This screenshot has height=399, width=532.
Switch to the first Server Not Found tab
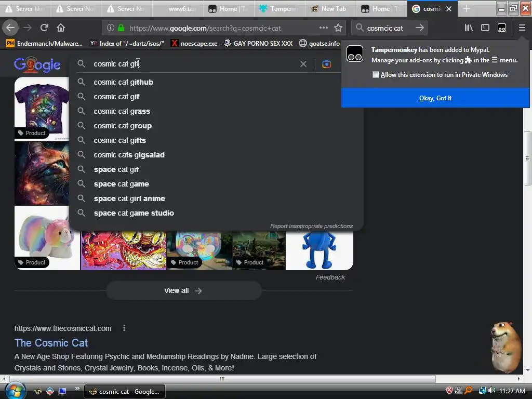[x=25, y=9]
